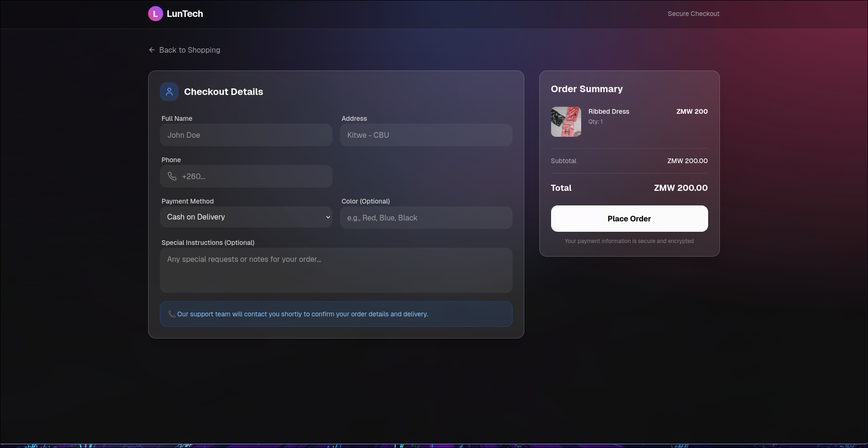This screenshot has width=868, height=448.
Task: Select the Phone number text box
Action: click(x=254, y=176)
